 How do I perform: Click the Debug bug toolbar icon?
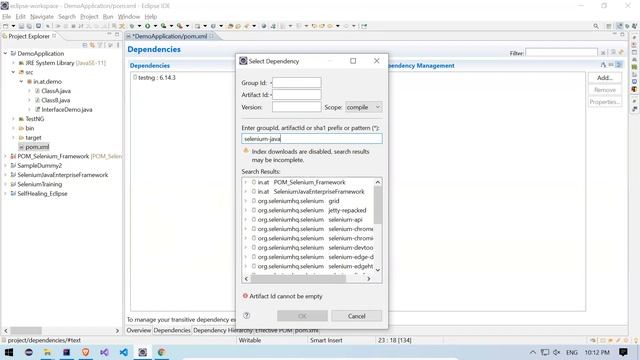coord(131,26)
